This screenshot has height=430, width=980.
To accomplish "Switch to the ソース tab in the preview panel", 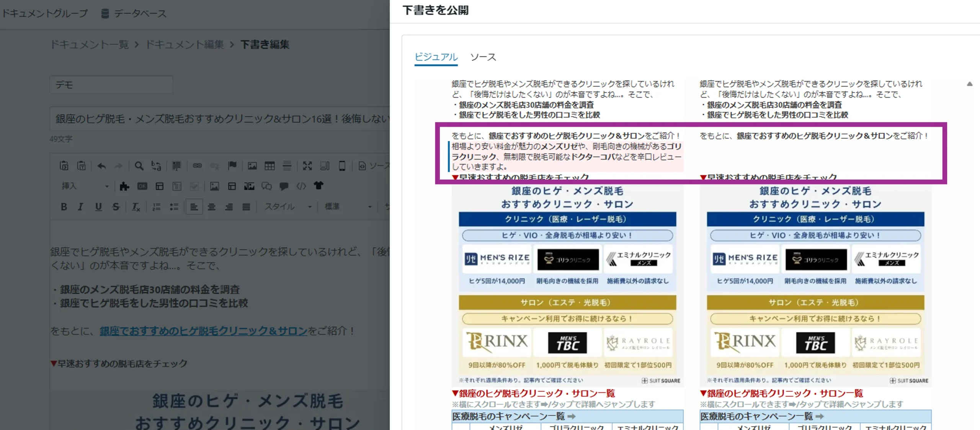I will click(x=483, y=57).
